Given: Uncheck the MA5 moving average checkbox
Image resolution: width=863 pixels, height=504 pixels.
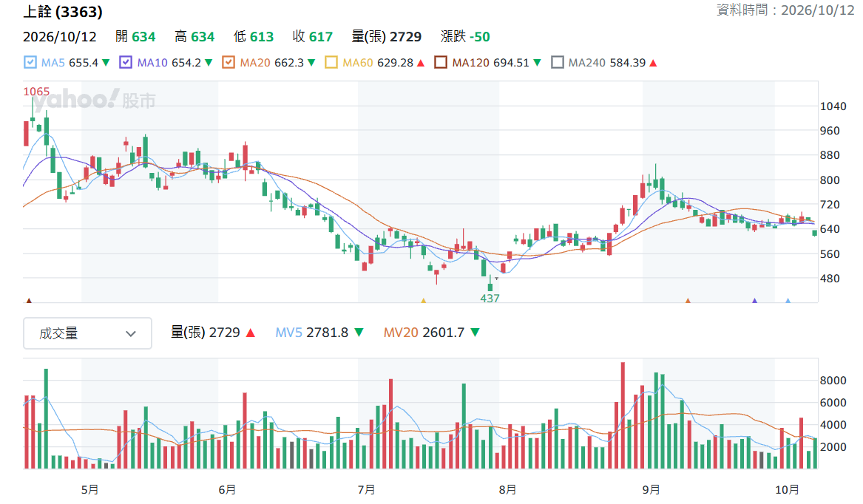Looking at the screenshot, I should [30, 63].
